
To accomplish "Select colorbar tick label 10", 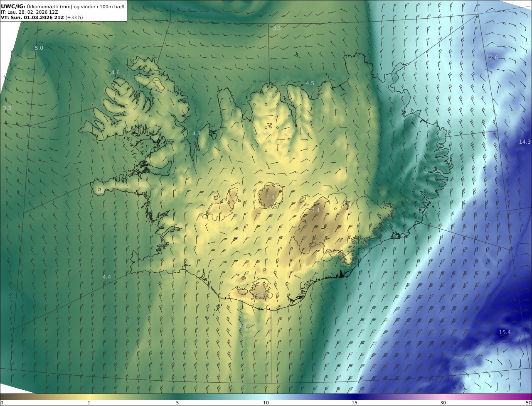I will [266, 403].
